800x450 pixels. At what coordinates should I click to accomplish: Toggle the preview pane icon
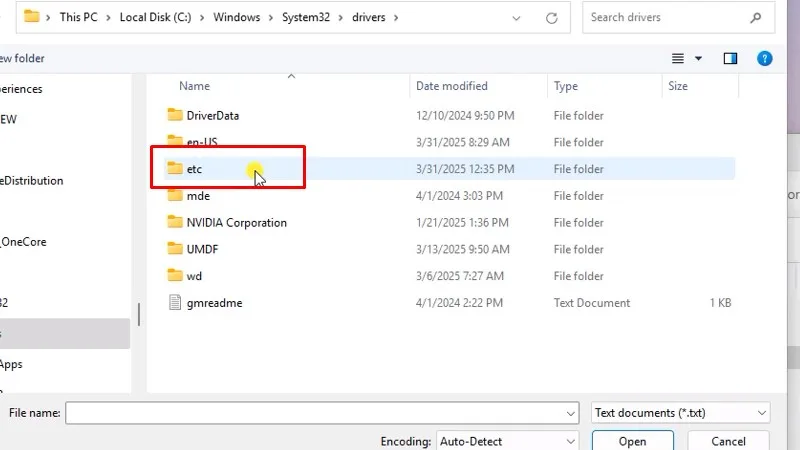coord(730,58)
